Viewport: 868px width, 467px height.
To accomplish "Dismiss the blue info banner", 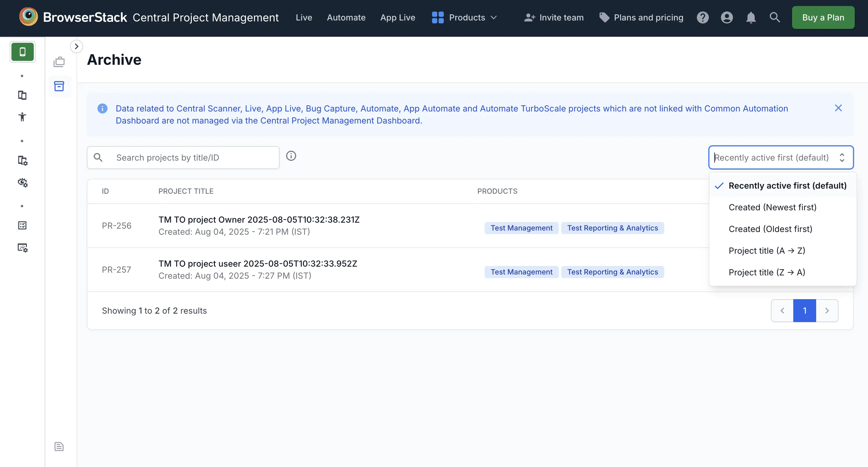I will tap(838, 108).
